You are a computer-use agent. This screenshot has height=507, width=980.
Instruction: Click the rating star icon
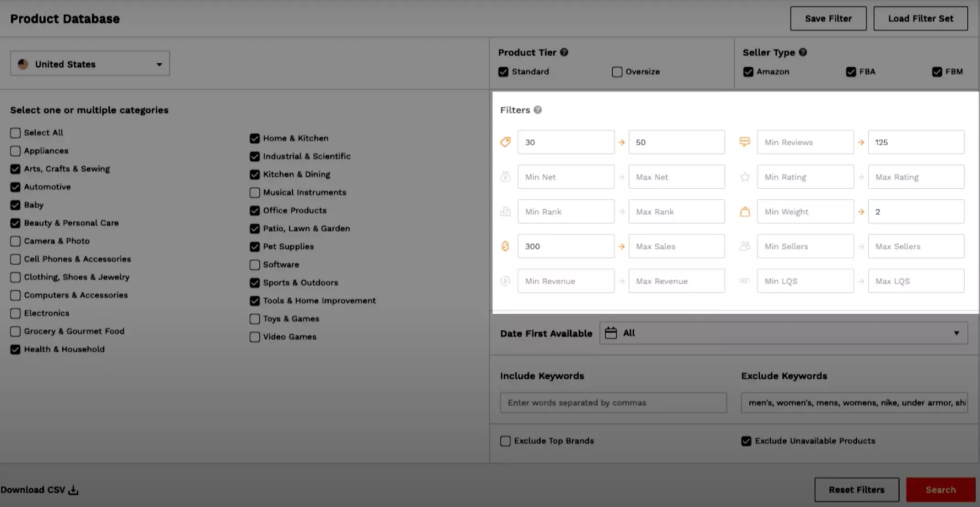745,177
